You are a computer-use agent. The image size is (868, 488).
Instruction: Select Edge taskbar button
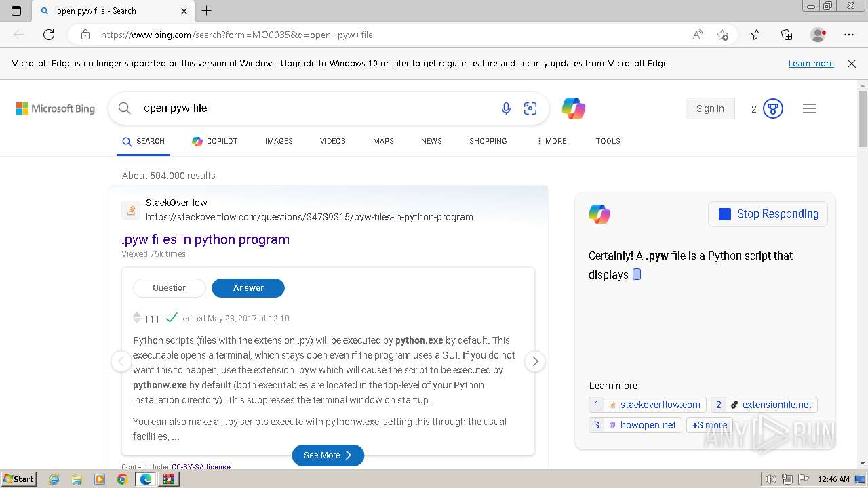pos(145,479)
